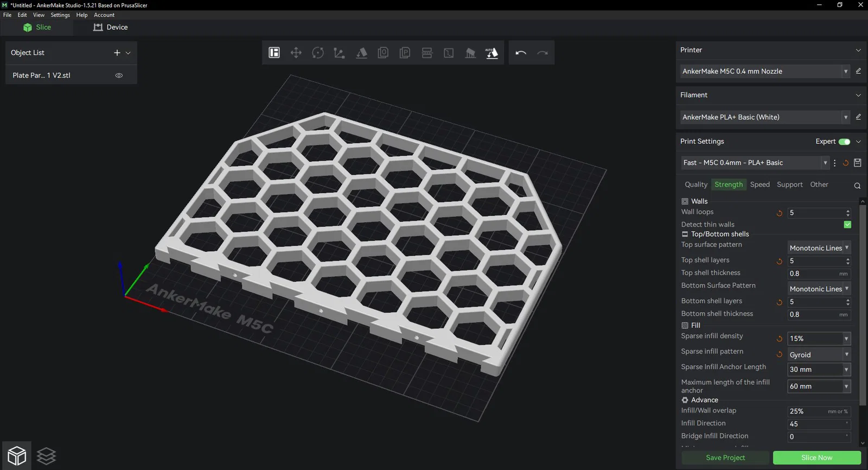Reset Bottom shell layers value
Viewport: 868px width, 470px height.
[x=780, y=302]
